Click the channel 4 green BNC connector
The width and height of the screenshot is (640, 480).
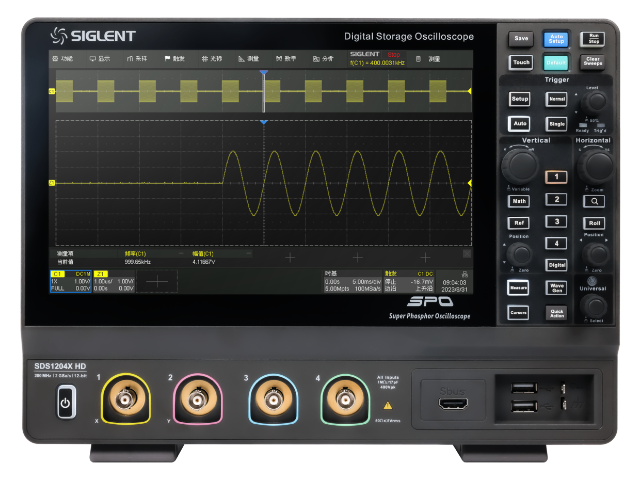click(345, 399)
